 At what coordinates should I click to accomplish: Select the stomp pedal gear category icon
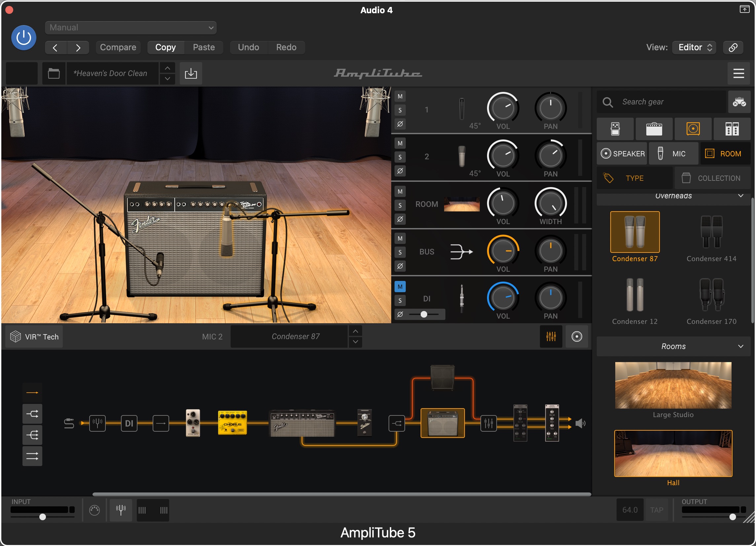coord(615,129)
